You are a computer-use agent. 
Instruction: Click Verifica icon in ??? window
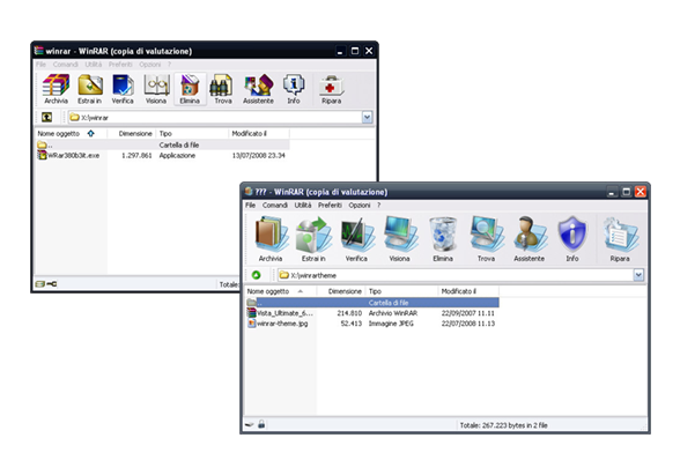[x=356, y=239]
